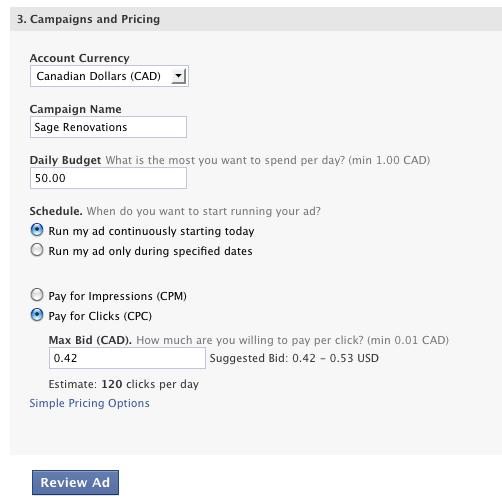Select Pay for Clicks (CPC) radio button

37,315
